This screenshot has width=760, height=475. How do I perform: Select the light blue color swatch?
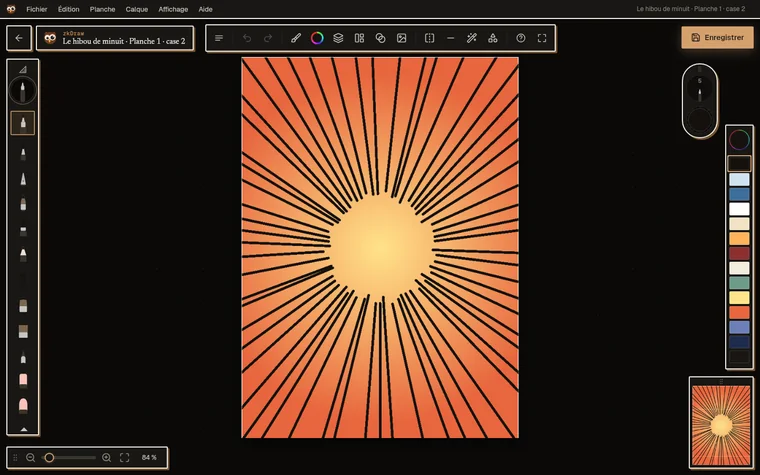point(739,179)
